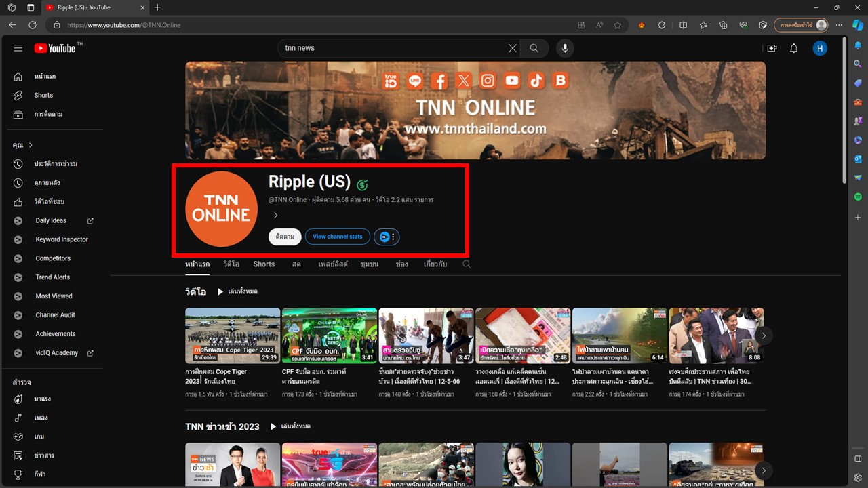Switch to the Shorts channel tab

[x=264, y=264]
